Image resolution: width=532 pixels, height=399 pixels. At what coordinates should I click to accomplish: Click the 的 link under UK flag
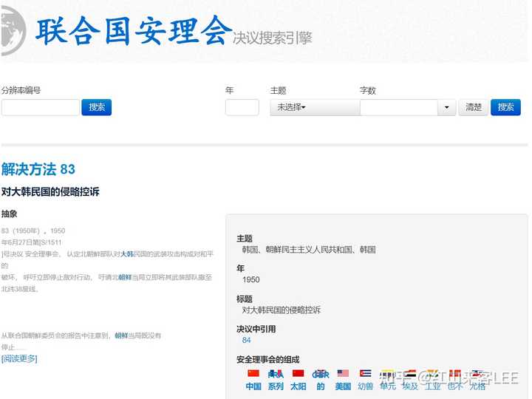point(321,386)
